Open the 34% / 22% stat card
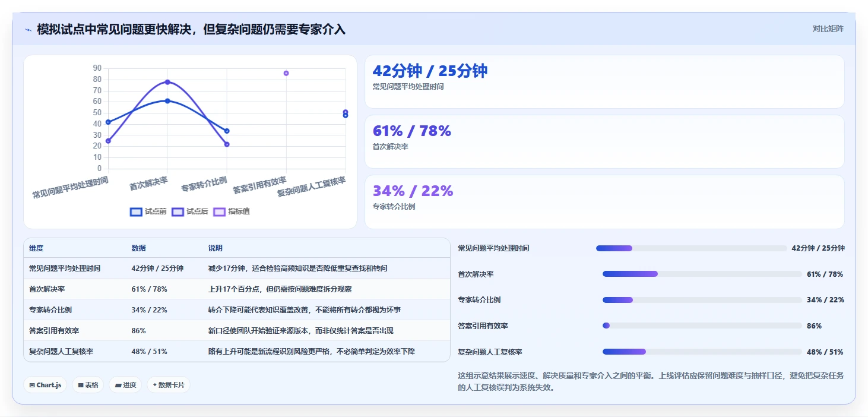The height and width of the screenshot is (417, 868). (604, 202)
